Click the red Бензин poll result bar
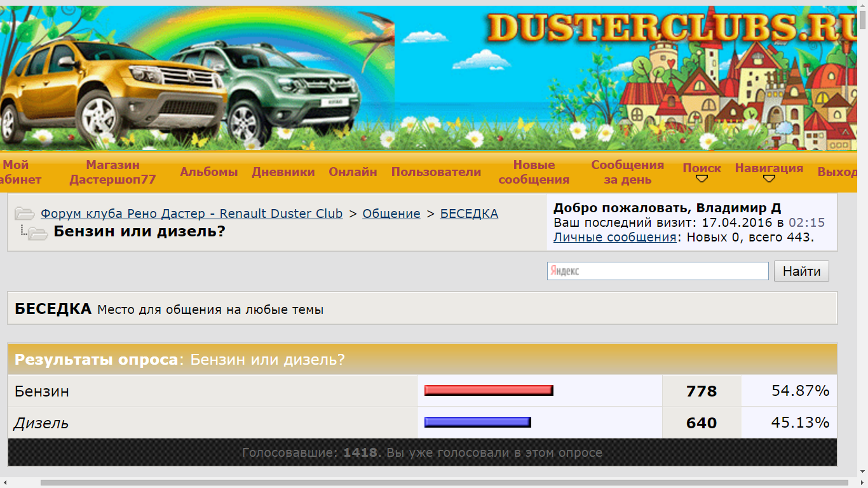 coord(489,390)
